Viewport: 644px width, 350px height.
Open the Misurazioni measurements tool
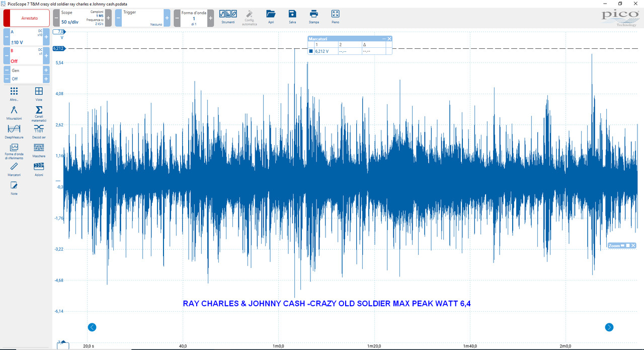click(14, 112)
